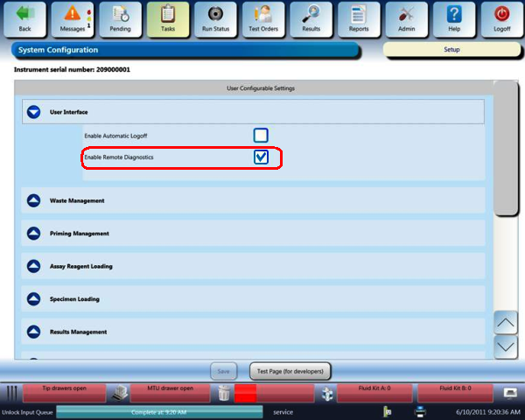Open Run Status screen
This screenshot has width=525, height=420.
pos(214,19)
